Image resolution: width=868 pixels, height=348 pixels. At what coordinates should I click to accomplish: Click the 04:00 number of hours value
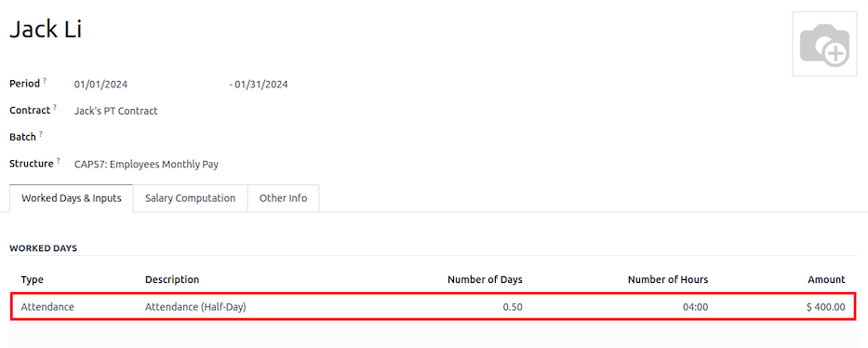[x=696, y=306]
